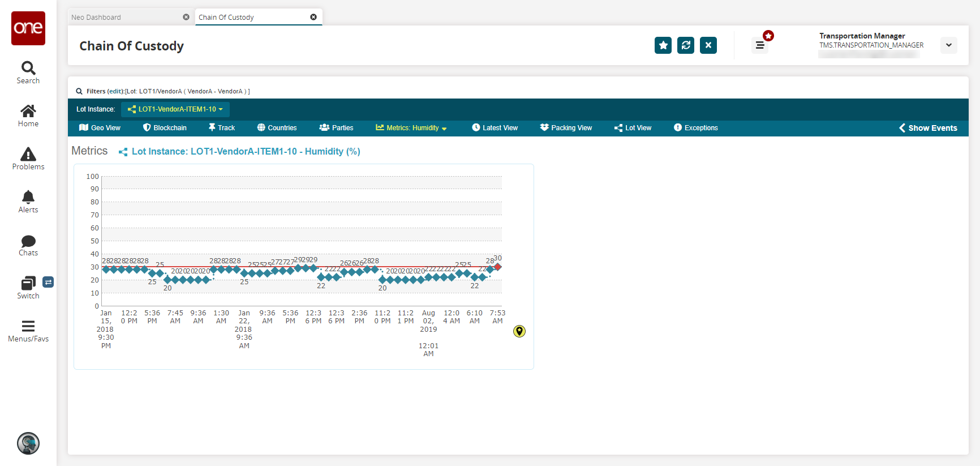Open the Exceptions view
Screen dimensions: 980x466
[x=696, y=128]
